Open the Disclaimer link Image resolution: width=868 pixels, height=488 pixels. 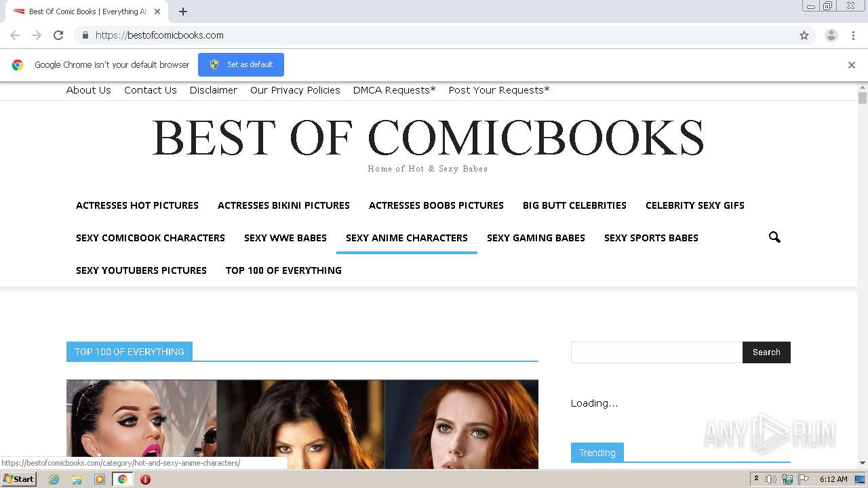(x=214, y=90)
